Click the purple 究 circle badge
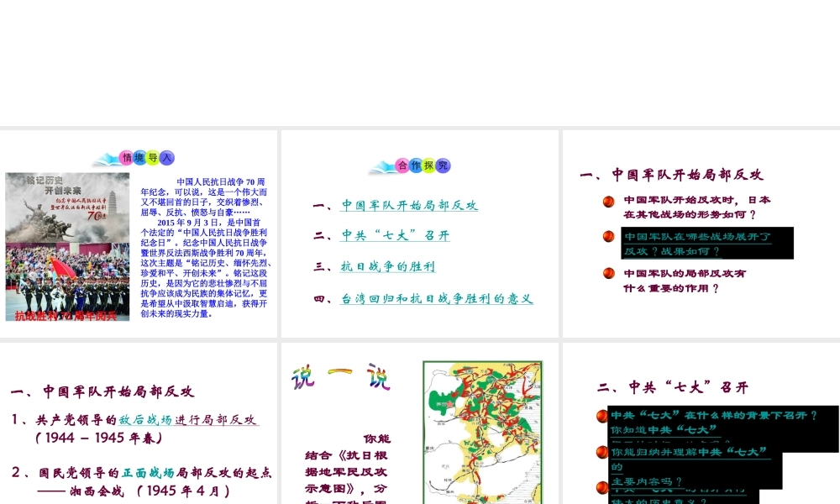Image resolution: width=840 pixels, height=504 pixels. [443, 165]
